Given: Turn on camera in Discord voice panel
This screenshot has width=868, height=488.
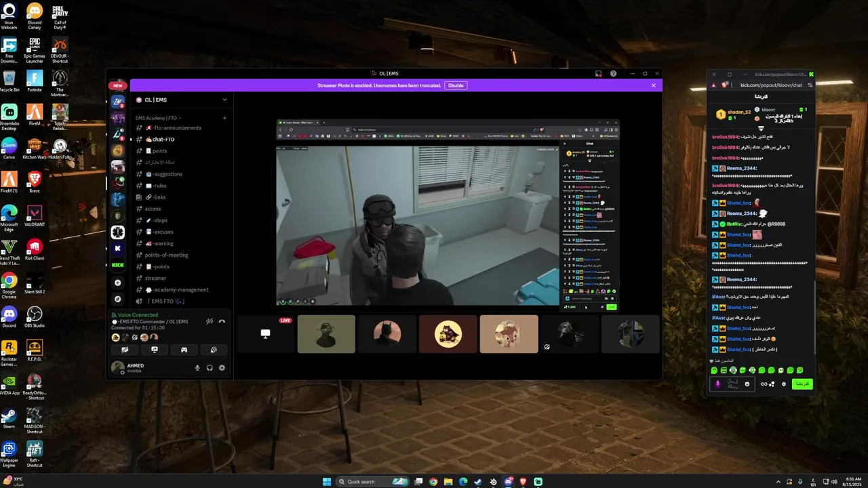Looking at the screenshot, I should tap(125, 350).
